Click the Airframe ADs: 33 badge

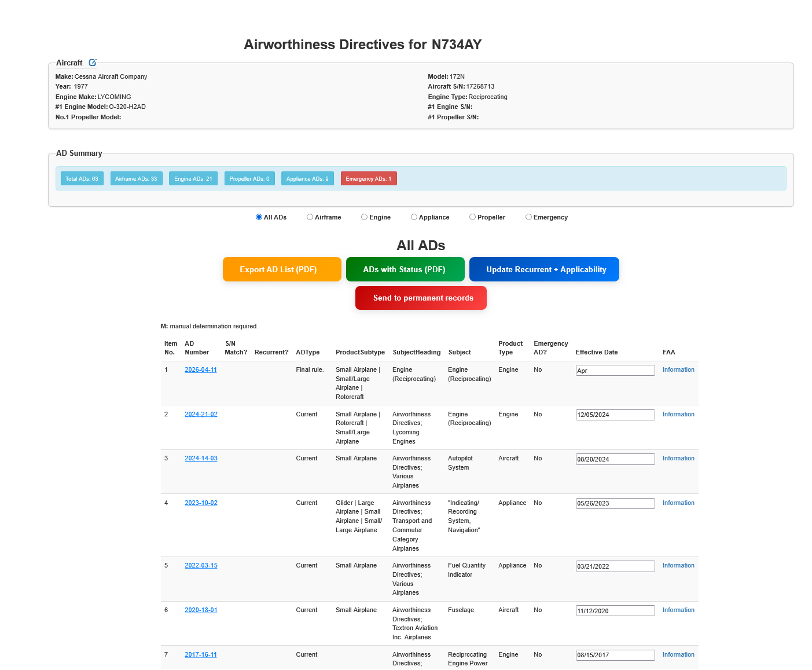[x=137, y=178]
